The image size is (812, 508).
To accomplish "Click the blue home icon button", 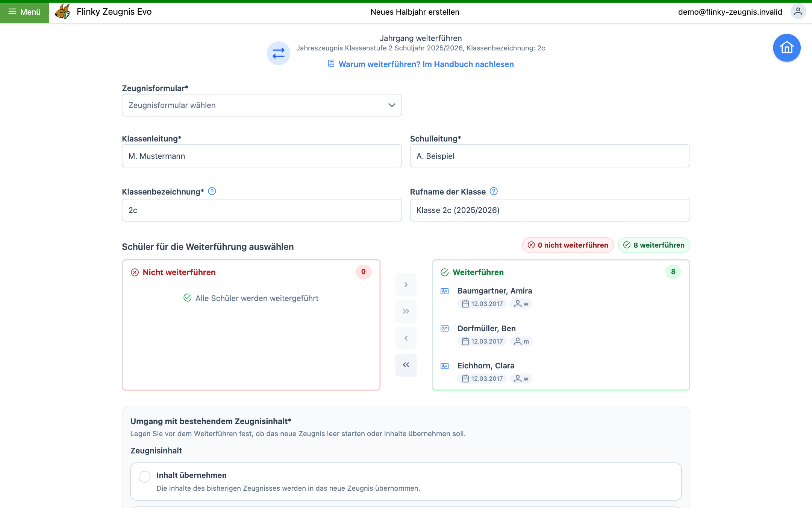I will click(x=786, y=48).
